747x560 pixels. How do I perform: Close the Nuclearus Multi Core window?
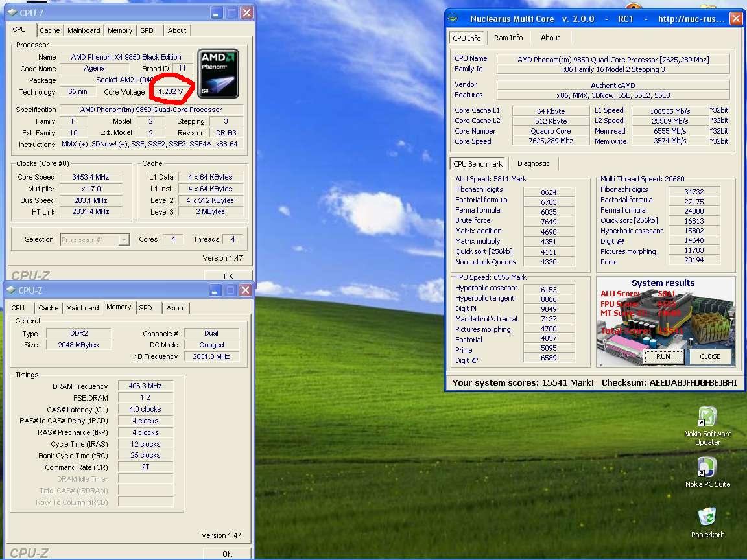[x=736, y=19]
